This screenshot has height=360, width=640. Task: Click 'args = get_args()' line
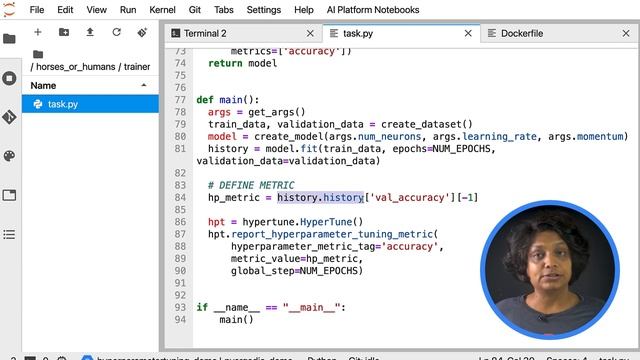[256, 112]
